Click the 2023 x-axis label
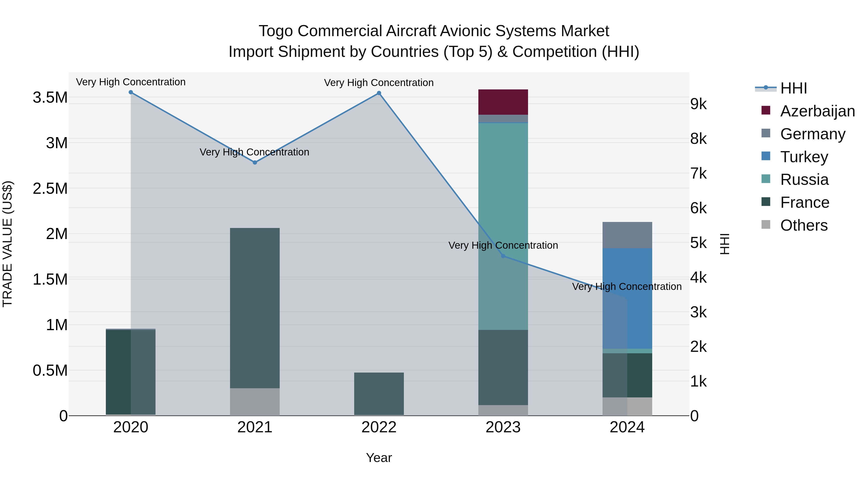The width and height of the screenshot is (868, 488). (503, 427)
